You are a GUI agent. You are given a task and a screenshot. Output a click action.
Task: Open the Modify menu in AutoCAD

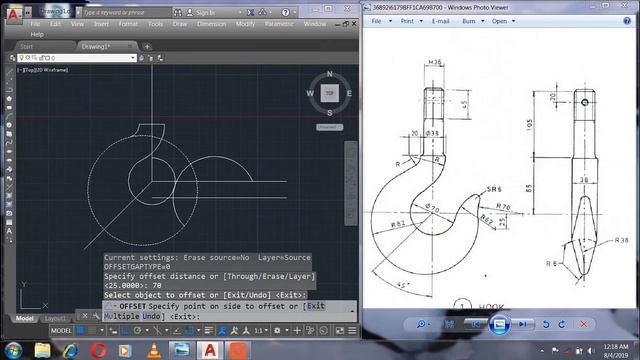(245, 24)
